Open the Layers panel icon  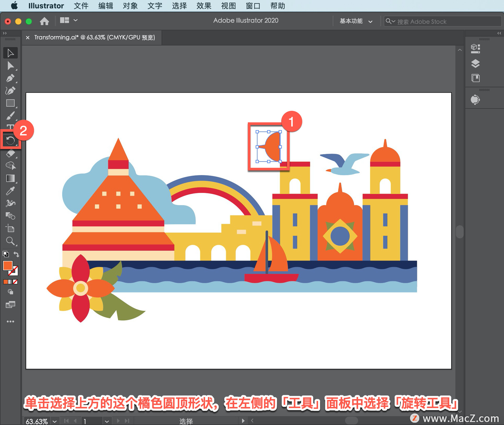point(475,64)
